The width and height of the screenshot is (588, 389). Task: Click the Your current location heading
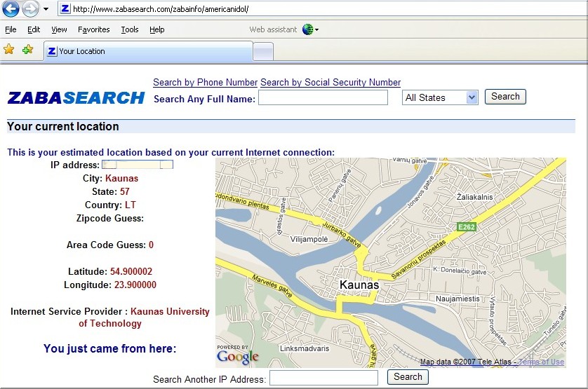tap(63, 126)
